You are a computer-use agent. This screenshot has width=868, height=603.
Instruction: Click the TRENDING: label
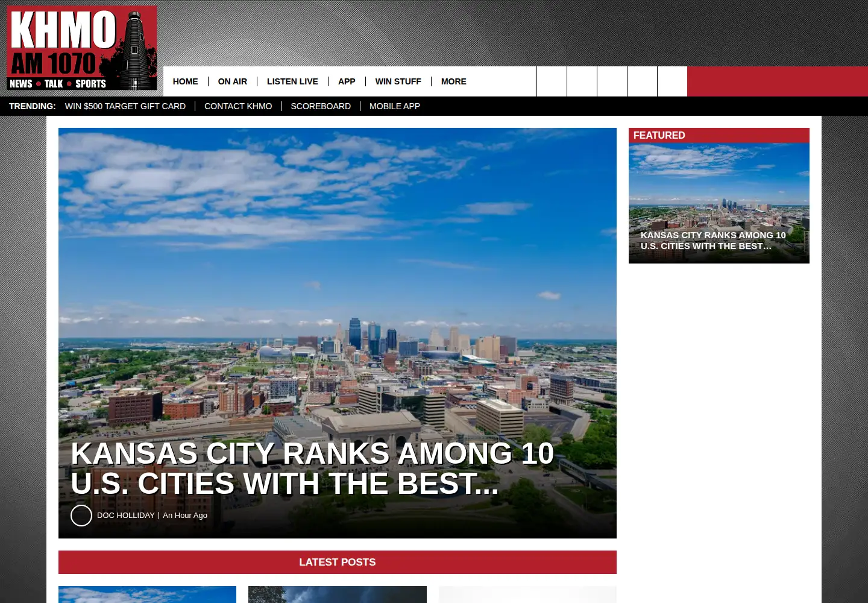(x=33, y=106)
